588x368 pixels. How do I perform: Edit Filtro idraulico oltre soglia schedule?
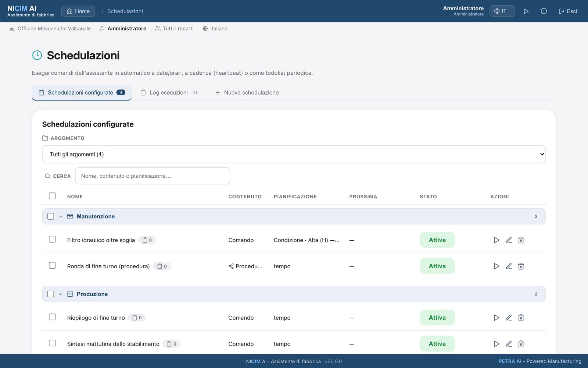[509, 240]
